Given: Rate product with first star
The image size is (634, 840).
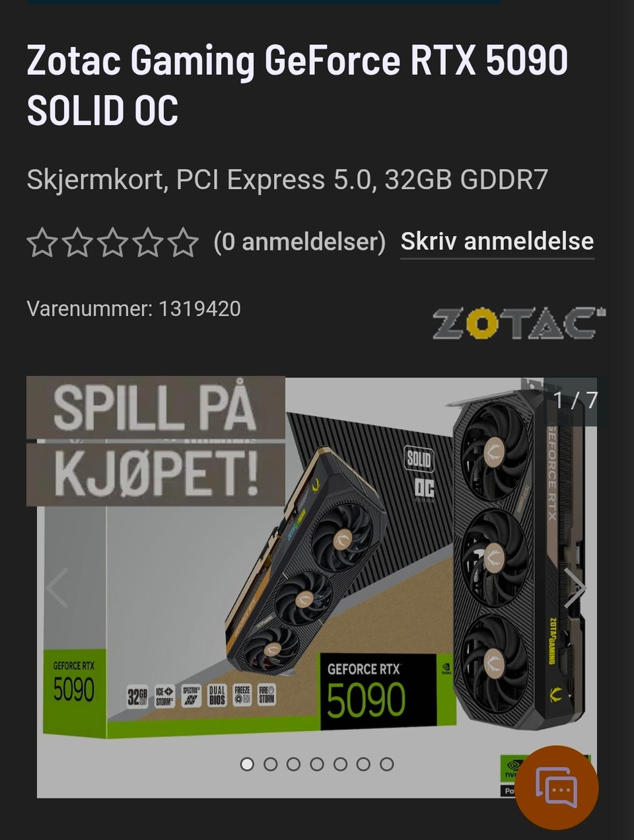Looking at the screenshot, I should click(x=42, y=243).
